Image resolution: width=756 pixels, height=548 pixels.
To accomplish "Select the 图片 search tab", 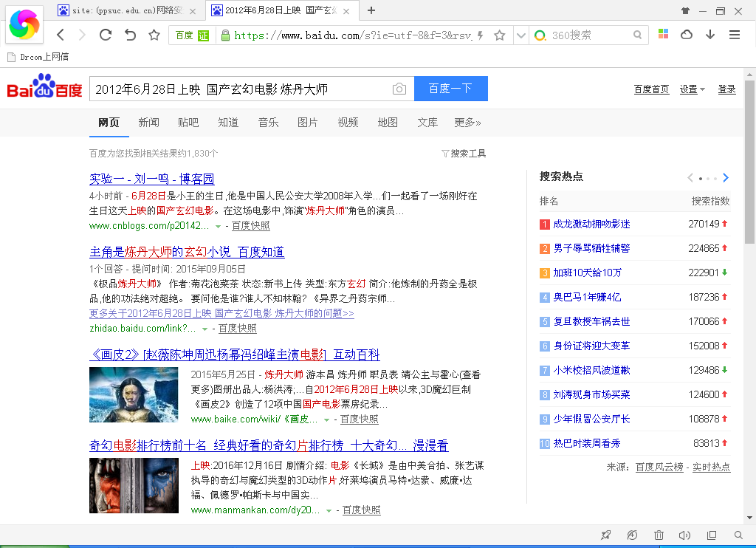I will 308,123.
